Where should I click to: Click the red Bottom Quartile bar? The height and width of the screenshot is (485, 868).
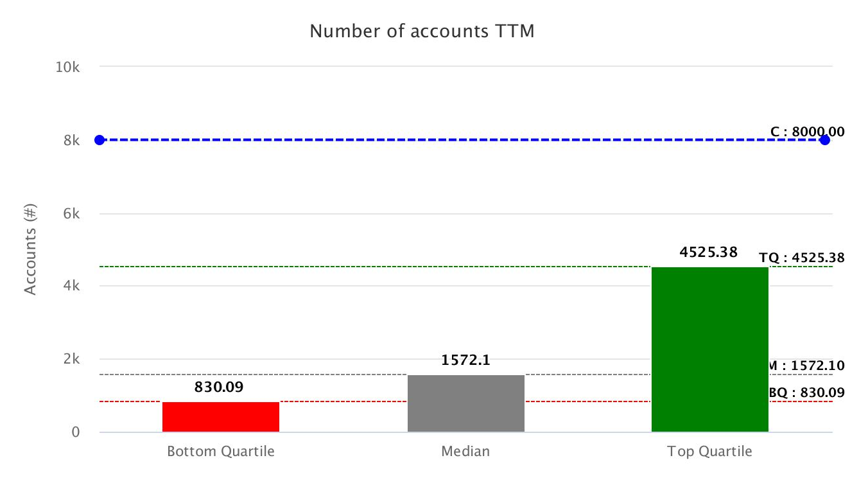pos(220,416)
